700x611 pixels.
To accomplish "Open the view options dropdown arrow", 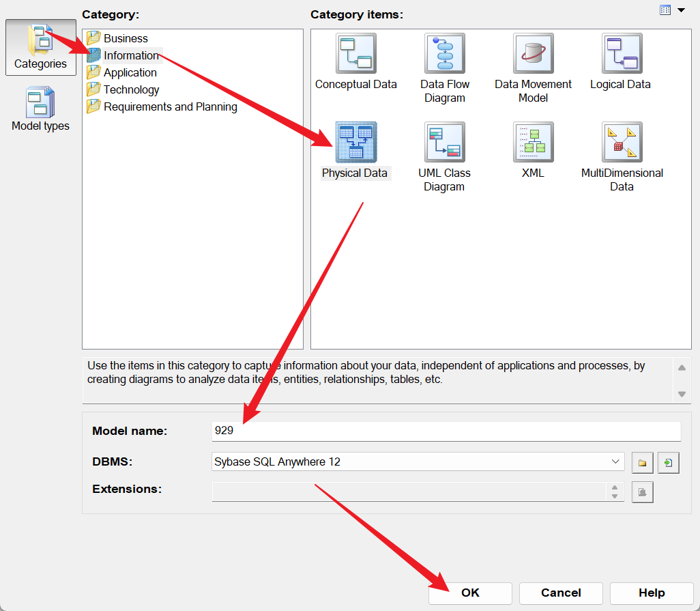I will pos(680,10).
